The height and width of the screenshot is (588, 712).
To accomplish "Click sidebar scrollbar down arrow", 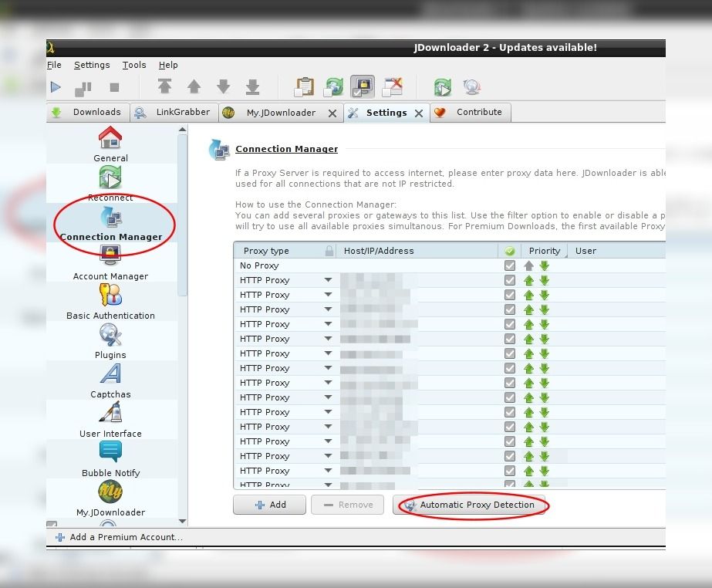I will 182,521.
